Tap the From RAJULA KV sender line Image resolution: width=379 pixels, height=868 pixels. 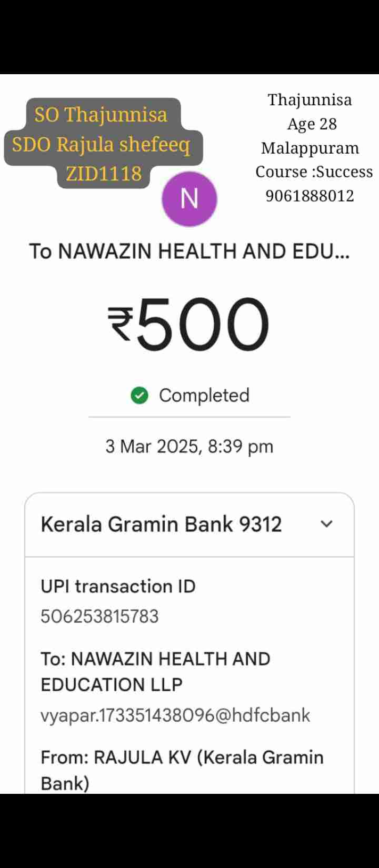[182, 770]
